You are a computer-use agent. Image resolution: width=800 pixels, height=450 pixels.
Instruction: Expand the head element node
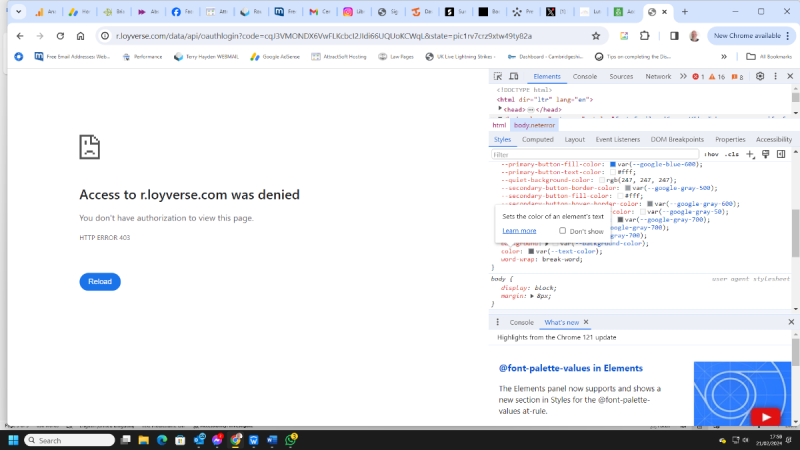point(500,109)
